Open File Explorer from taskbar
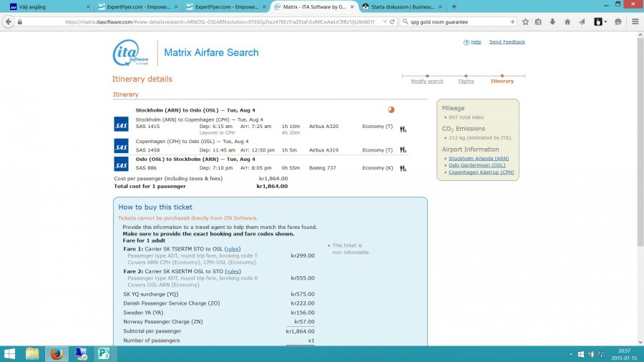The height and width of the screenshot is (362, 644). (x=32, y=354)
